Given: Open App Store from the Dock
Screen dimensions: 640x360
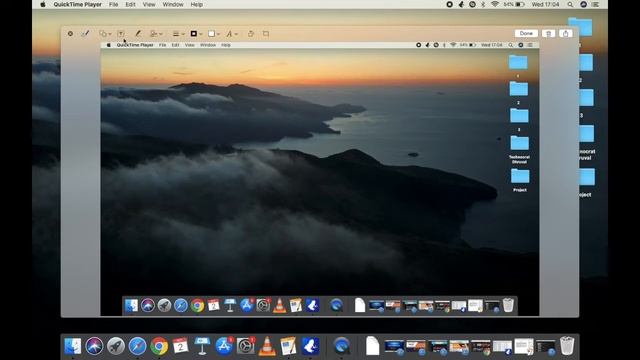Looking at the screenshot, I should pos(224,346).
